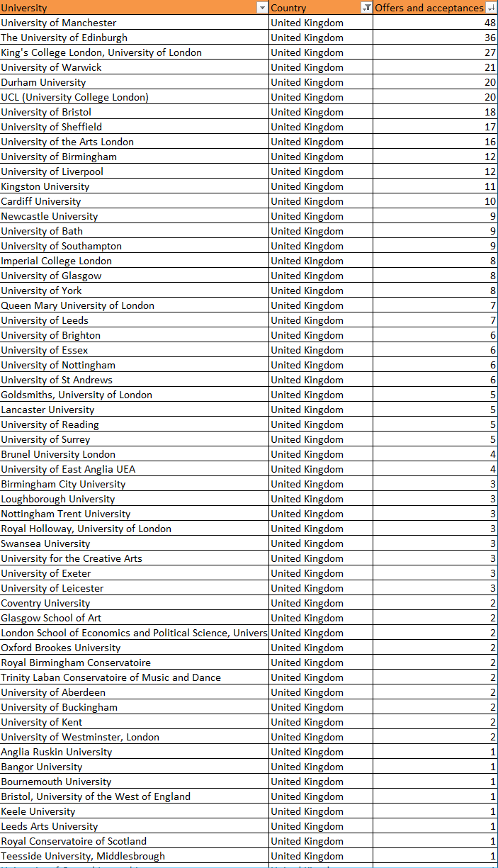Open the Country column filter dropdown
This screenshot has width=498, height=868.
(x=366, y=8)
